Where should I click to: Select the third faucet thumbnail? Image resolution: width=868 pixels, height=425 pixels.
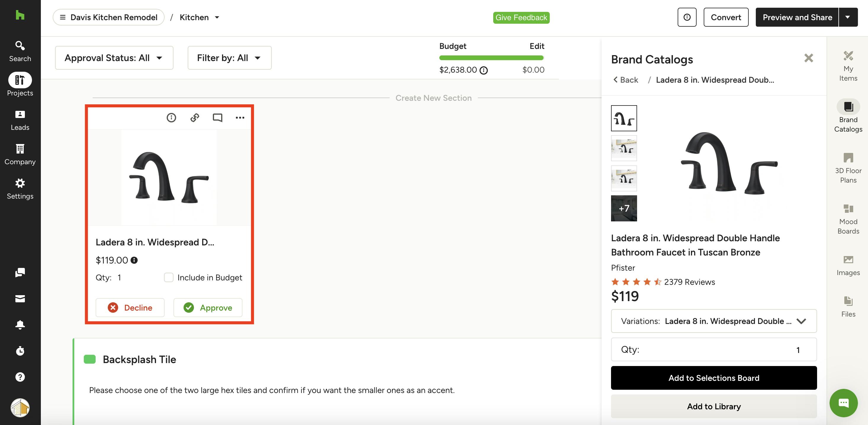pos(624,178)
